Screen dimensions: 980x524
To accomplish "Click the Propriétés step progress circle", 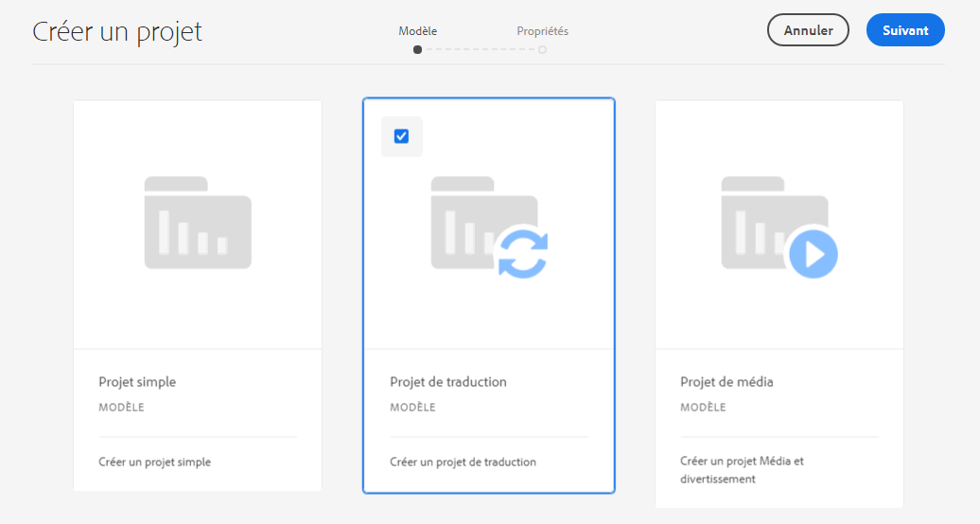I will 542,49.
